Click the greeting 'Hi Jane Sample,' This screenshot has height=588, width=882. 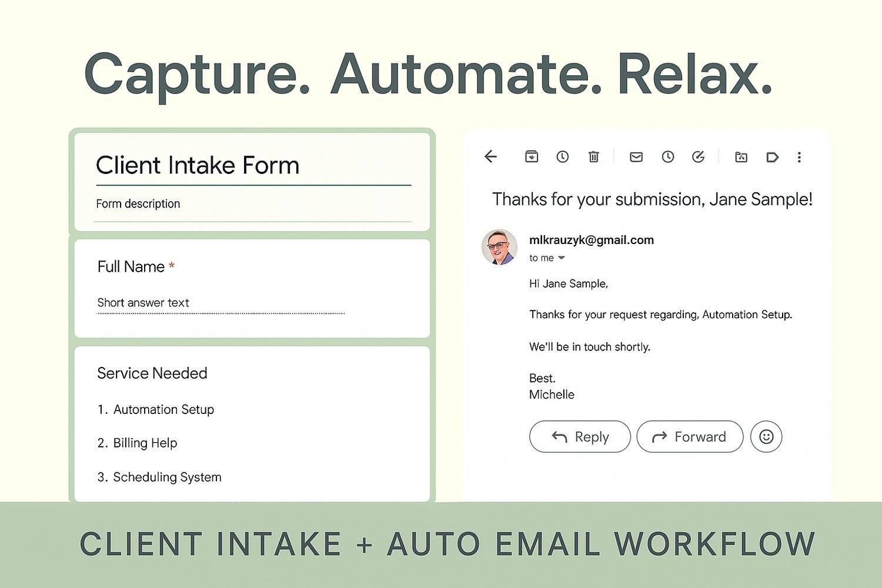click(569, 283)
